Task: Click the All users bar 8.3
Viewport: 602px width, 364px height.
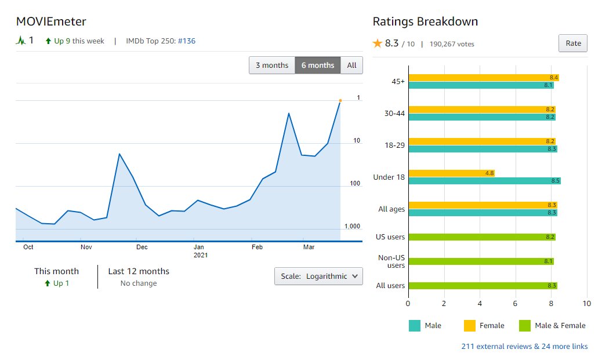Action: pos(483,285)
